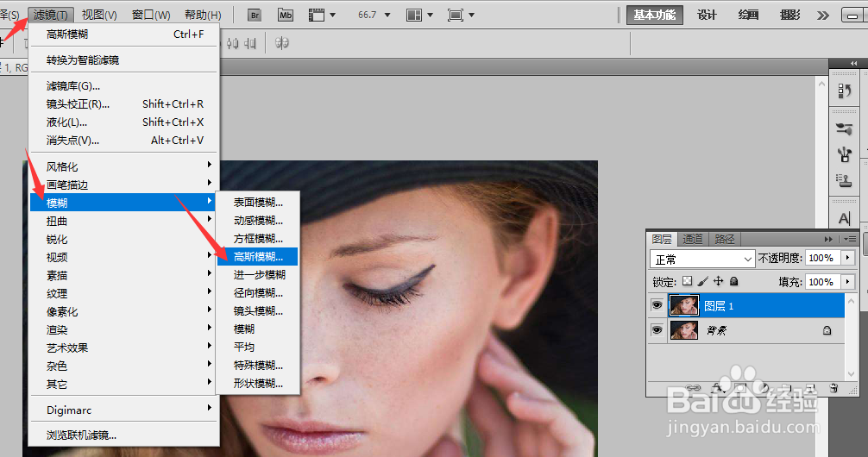Click the canvas scroll up arrow
This screenshot has height=457, width=868.
821,85
